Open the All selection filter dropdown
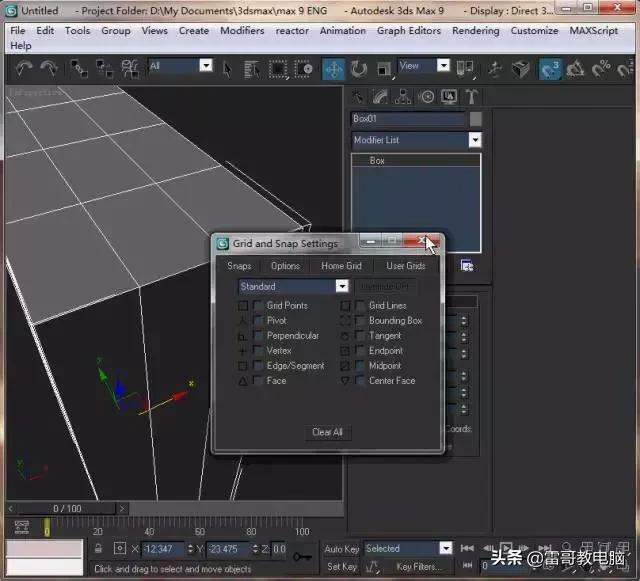The height and width of the screenshot is (581, 640). (180, 66)
